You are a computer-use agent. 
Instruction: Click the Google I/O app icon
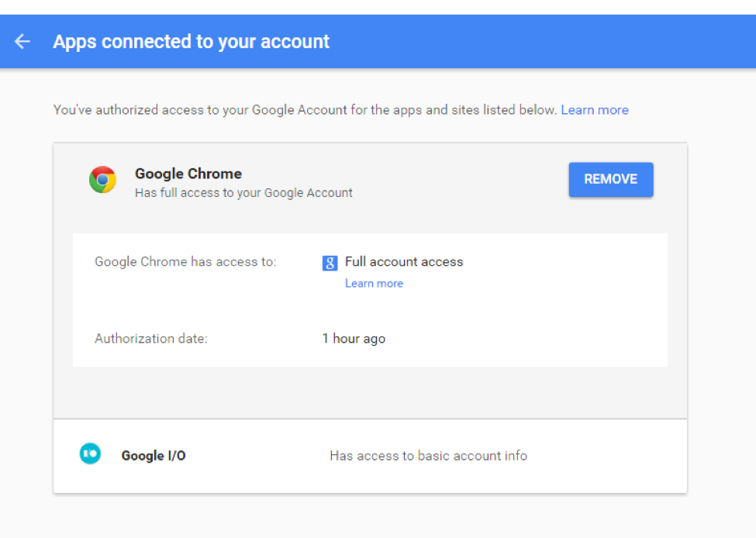point(90,454)
